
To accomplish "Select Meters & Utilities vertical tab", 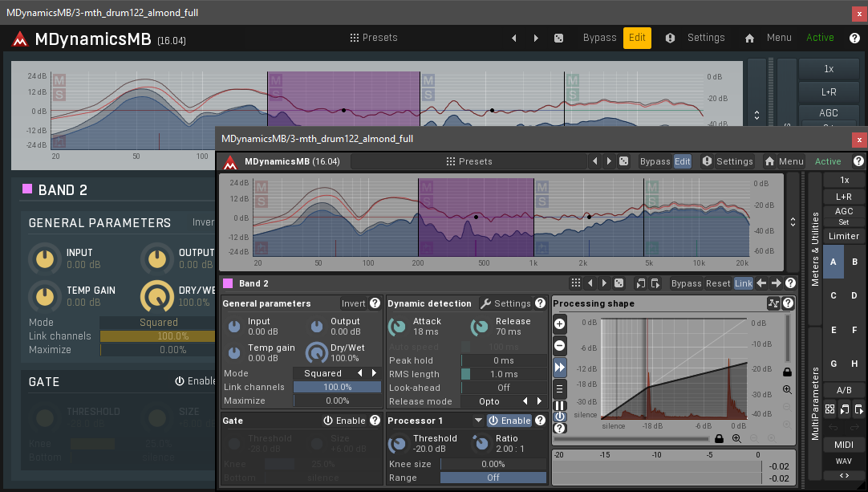I will 815,249.
